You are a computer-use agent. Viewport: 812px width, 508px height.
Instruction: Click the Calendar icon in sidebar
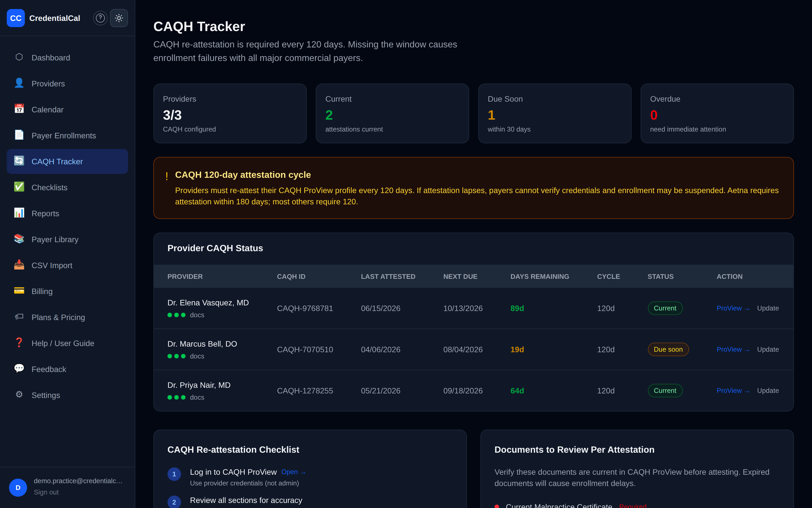pyautogui.click(x=19, y=109)
